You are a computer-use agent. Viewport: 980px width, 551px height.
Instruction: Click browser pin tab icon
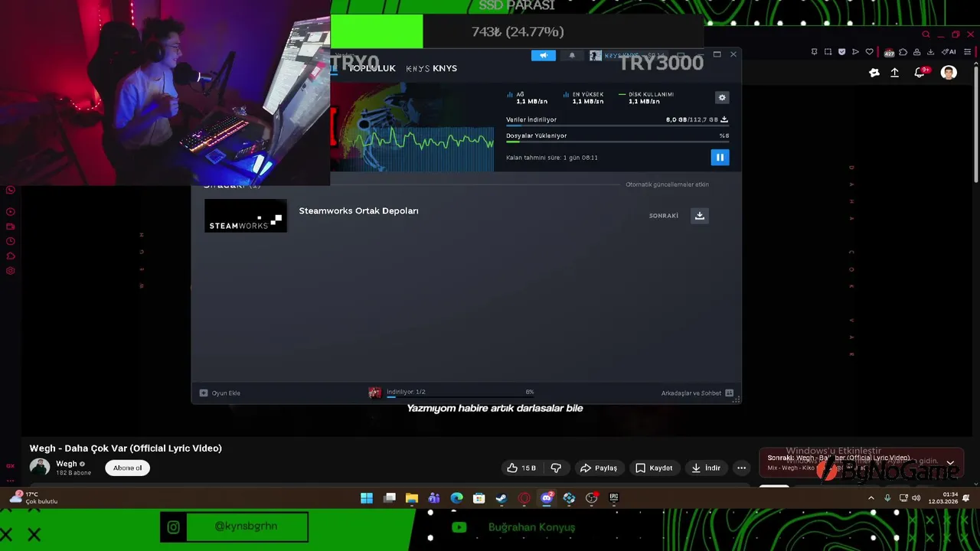814,52
